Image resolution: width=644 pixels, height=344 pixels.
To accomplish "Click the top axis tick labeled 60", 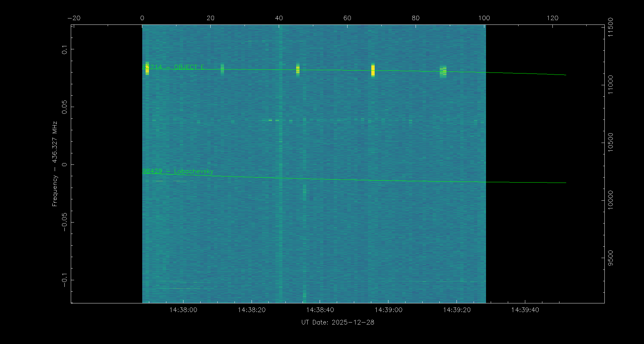I will (347, 18).
